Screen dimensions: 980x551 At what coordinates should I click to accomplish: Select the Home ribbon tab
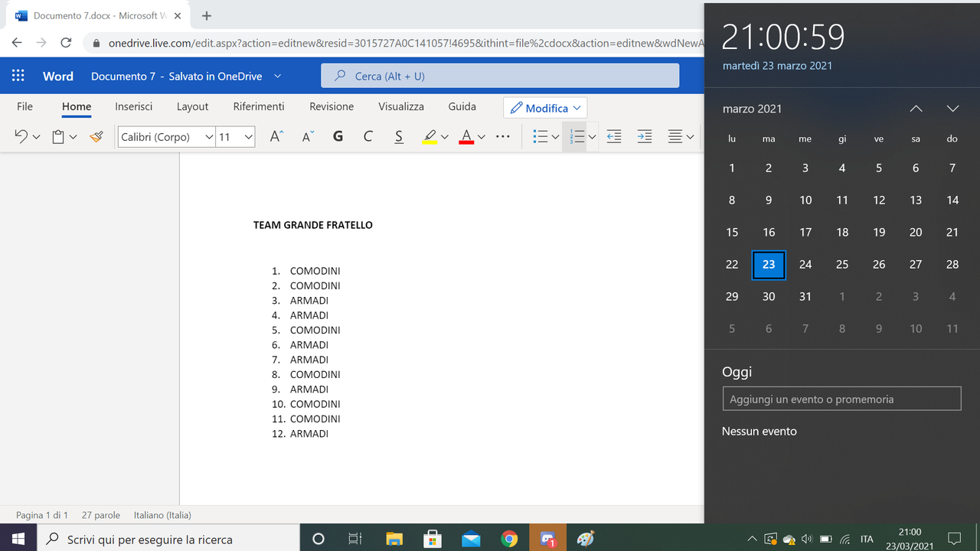pyautogui.click(x=77, y=106)
